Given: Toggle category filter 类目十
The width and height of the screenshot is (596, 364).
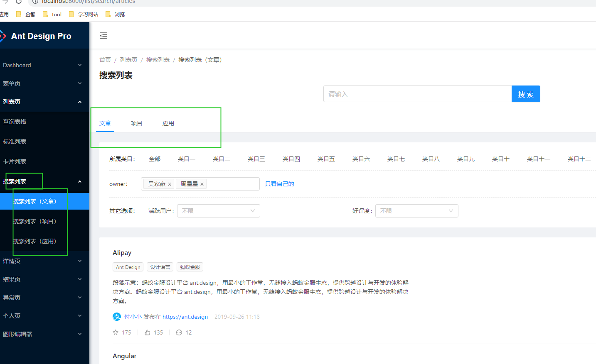Looking at the screenshot, I should (501, 159).
